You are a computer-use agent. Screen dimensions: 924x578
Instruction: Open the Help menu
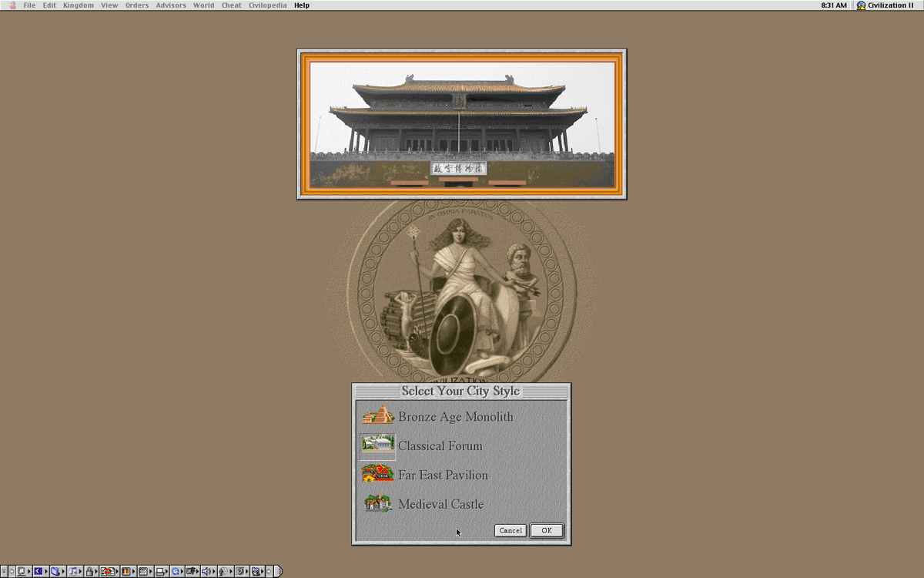coord(302,5)
